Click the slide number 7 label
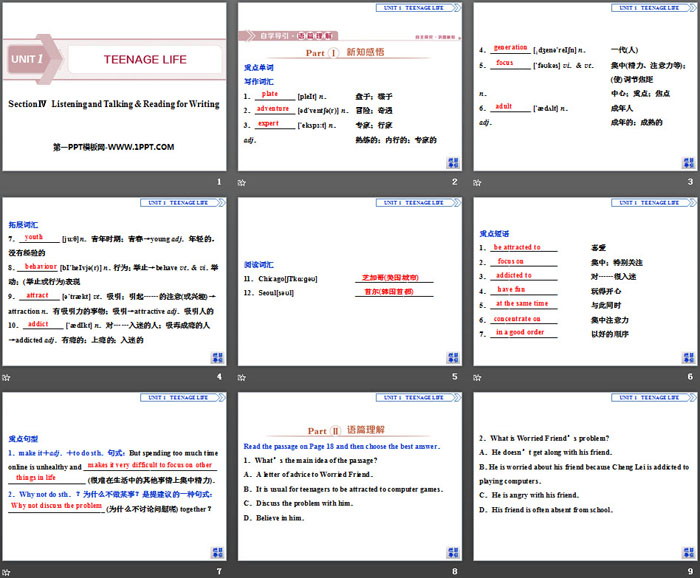 click(x=219, y=571)
